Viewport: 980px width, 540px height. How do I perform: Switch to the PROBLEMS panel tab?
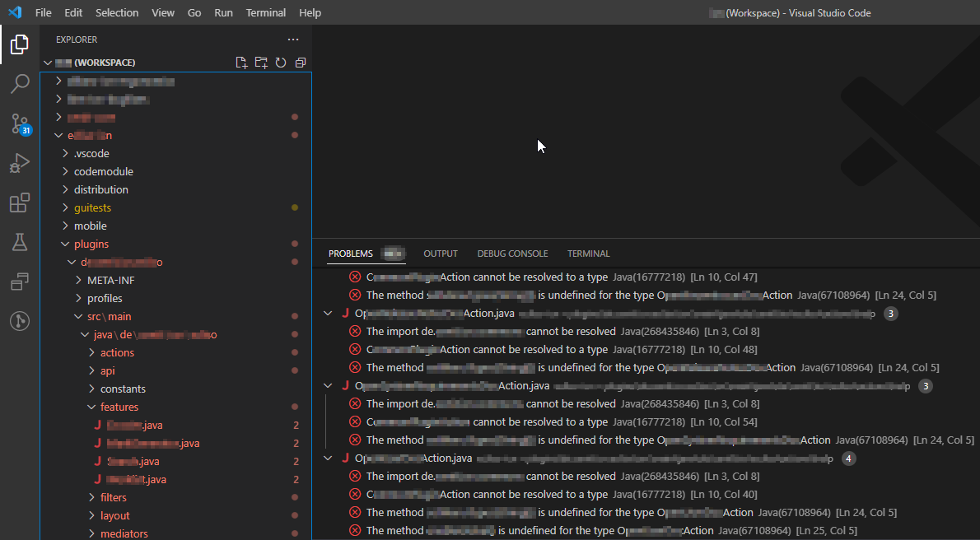[351, 254]
